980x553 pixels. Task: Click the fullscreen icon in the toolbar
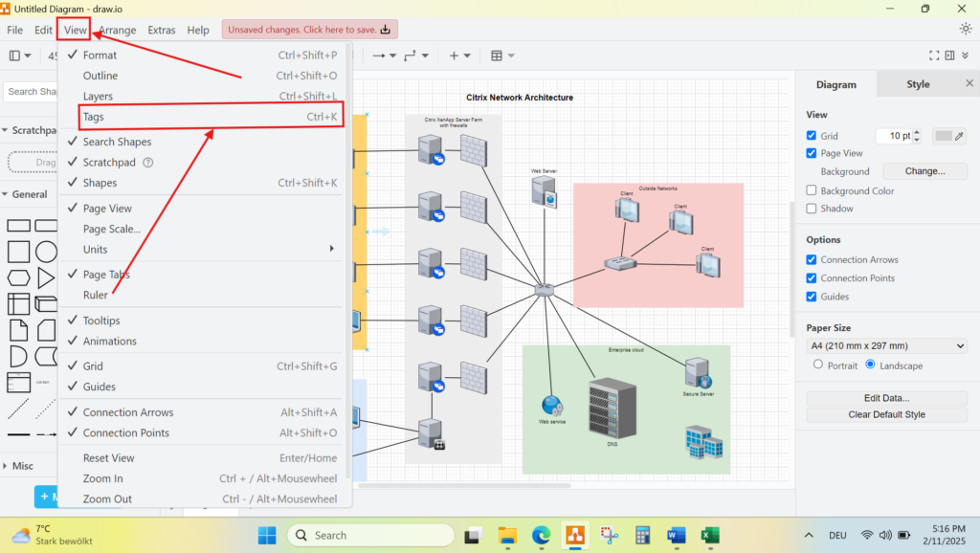[935, 55]
